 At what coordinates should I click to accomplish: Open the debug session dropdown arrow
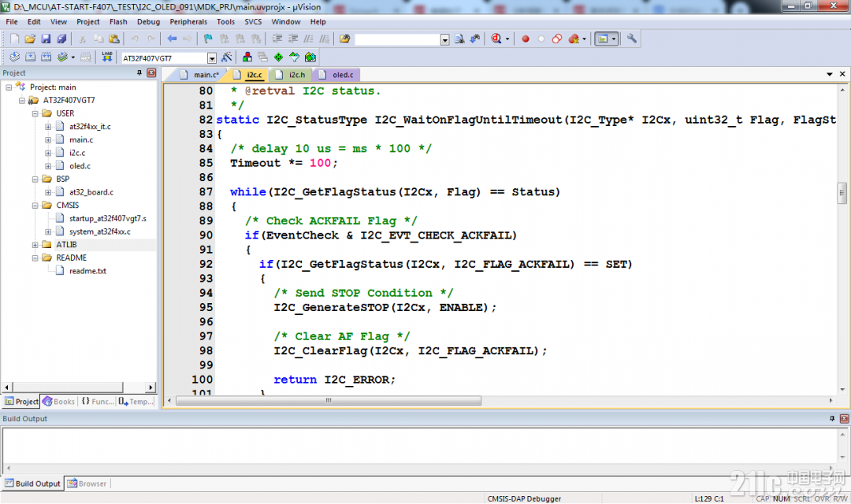(507, 39)
